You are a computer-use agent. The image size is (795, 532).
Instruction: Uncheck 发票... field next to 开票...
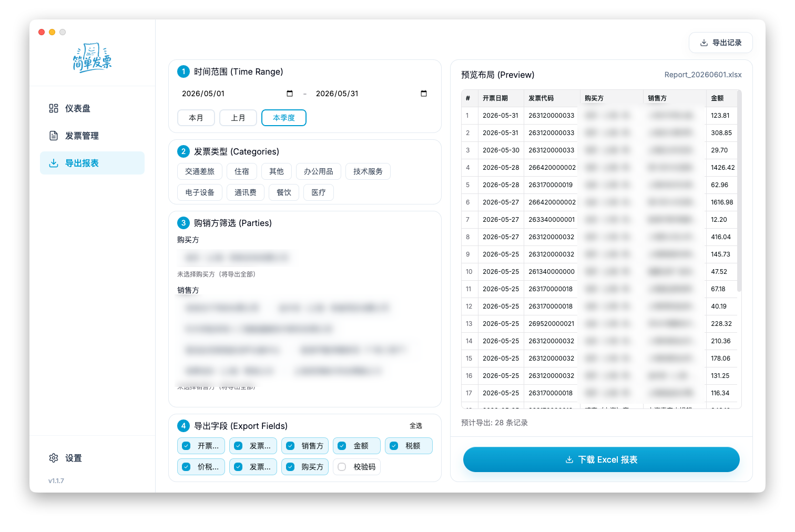(x=253, y=446)
